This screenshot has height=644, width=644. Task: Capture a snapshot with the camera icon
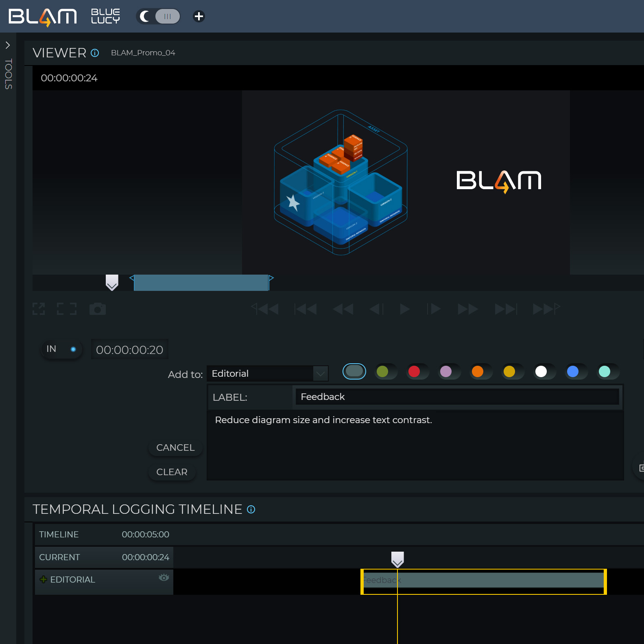pyautogui.click(x=98, y=309)
